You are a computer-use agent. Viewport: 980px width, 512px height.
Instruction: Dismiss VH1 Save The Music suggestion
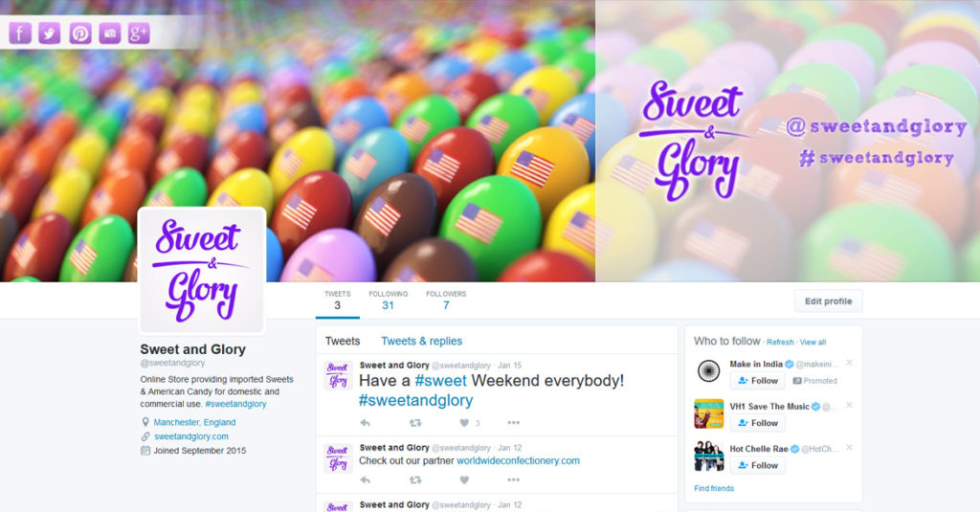pyautogui.click(x=850, y=405)
